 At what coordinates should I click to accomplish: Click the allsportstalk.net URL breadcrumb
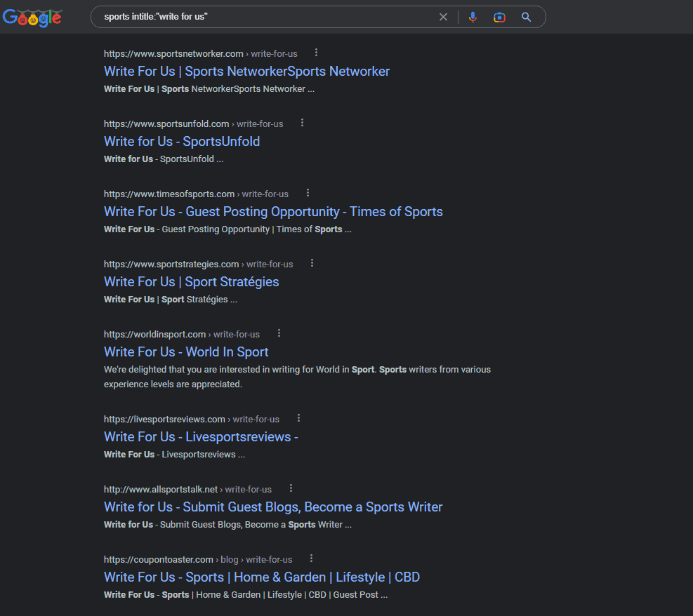(188, 490)
